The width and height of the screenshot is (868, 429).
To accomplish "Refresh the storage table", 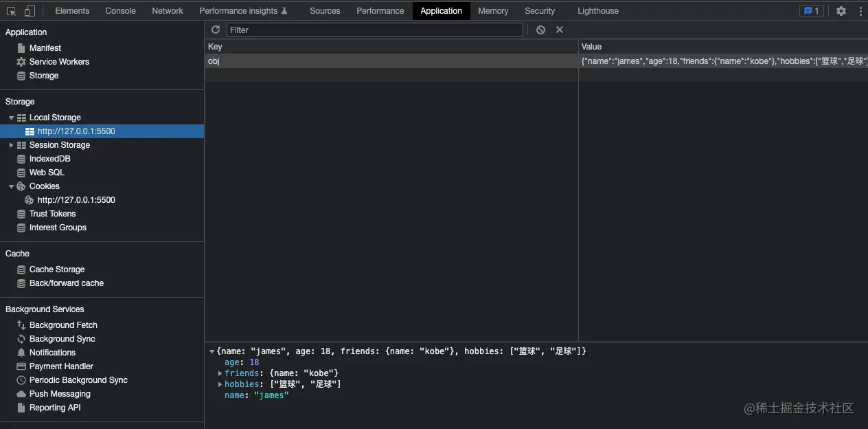I will click(216, 30).
